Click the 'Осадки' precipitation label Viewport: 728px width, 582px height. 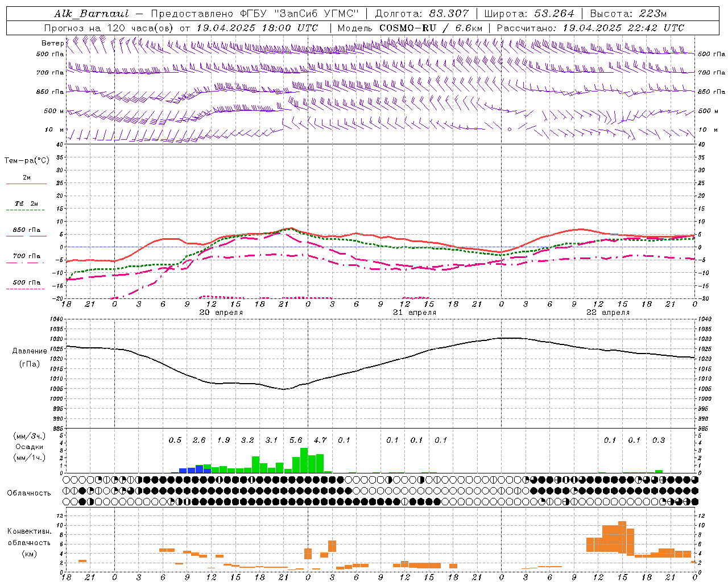29,447
